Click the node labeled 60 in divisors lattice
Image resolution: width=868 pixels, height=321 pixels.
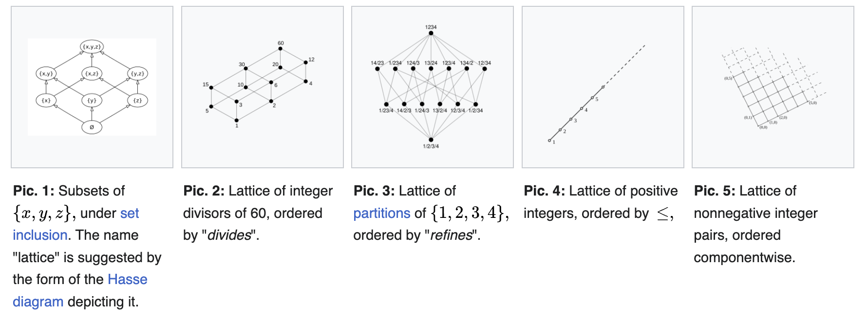(x=280, y=49)
